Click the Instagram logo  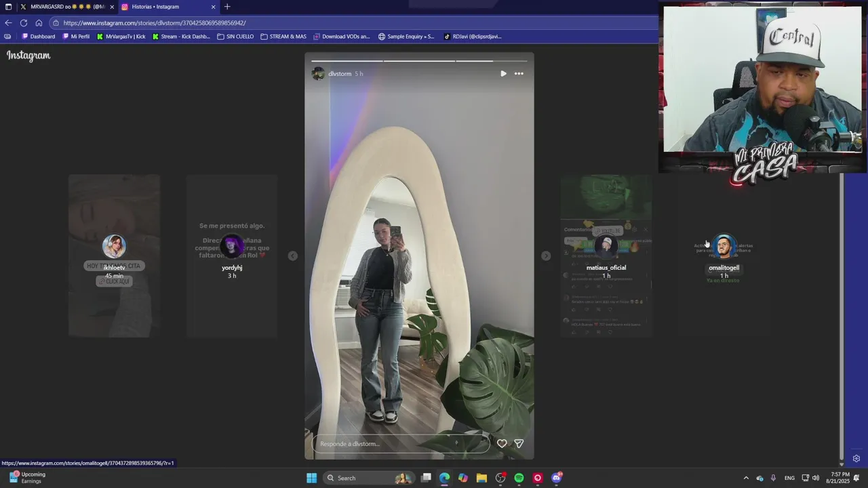coord(28,56)
